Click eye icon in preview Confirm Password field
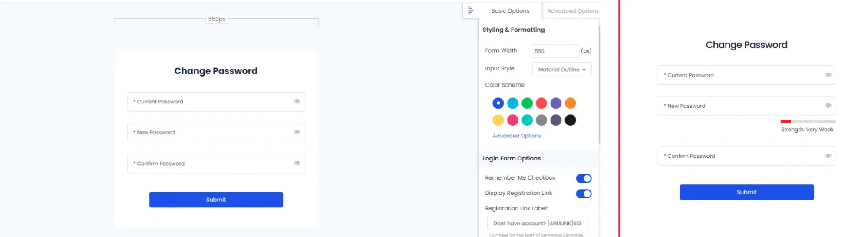868x237 pixels. click(828, 156)
